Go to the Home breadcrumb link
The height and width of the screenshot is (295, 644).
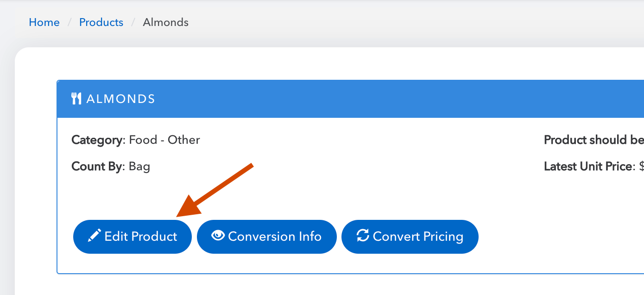point(44,22)
